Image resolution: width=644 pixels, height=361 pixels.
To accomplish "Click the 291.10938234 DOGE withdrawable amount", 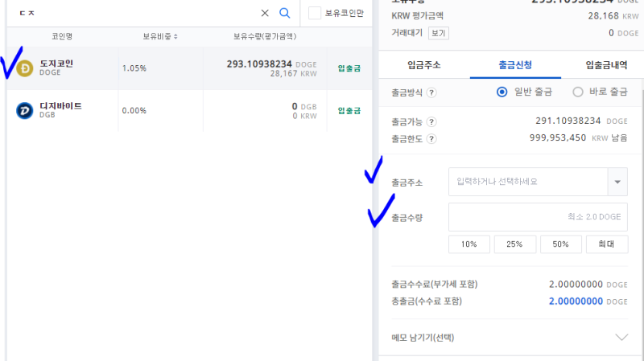I will [581, 121].
